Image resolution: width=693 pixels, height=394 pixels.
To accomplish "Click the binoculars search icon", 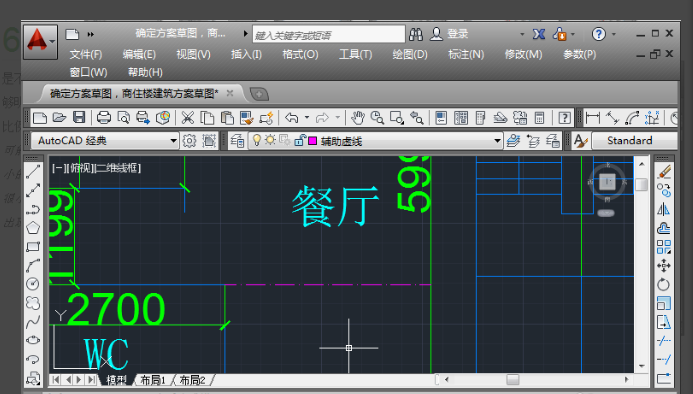I will pos(416,34).
